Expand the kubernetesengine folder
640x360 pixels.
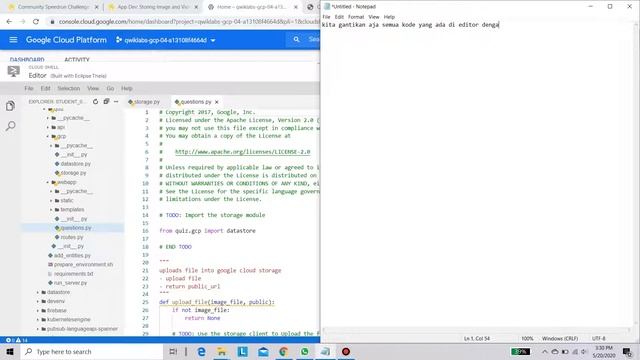click(x=38, y=320)
